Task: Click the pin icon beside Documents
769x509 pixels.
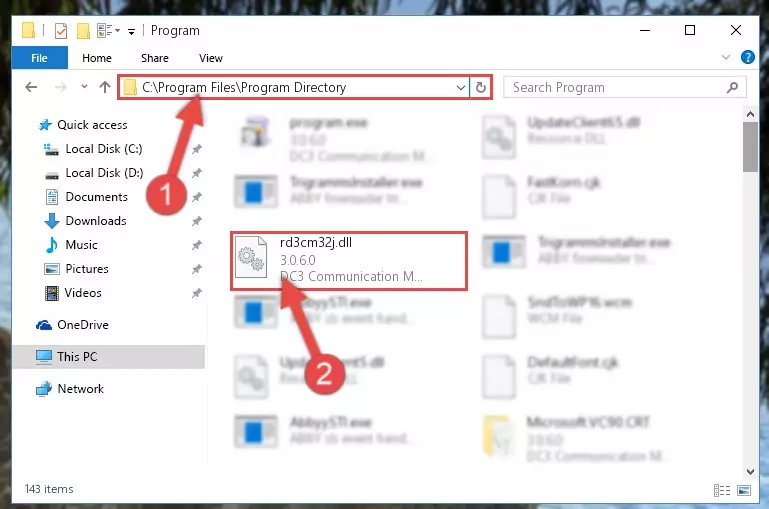Action: [197, 197]
